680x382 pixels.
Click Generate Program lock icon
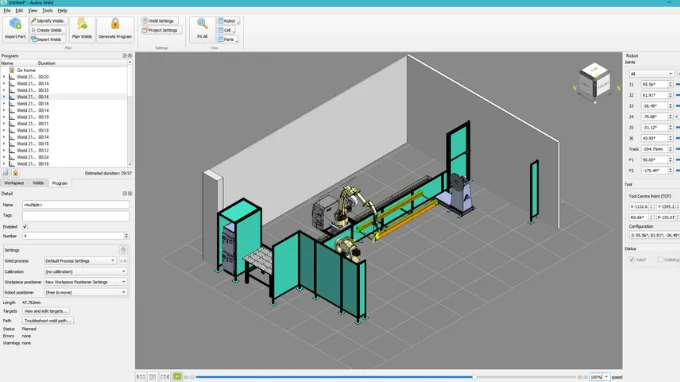click(x=115, y=23)
